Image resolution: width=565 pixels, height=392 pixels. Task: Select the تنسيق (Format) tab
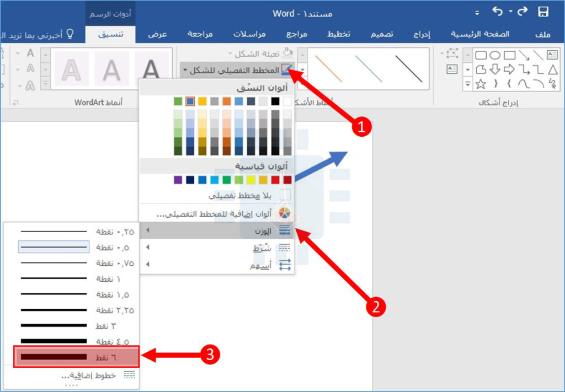tap(110, 34)
